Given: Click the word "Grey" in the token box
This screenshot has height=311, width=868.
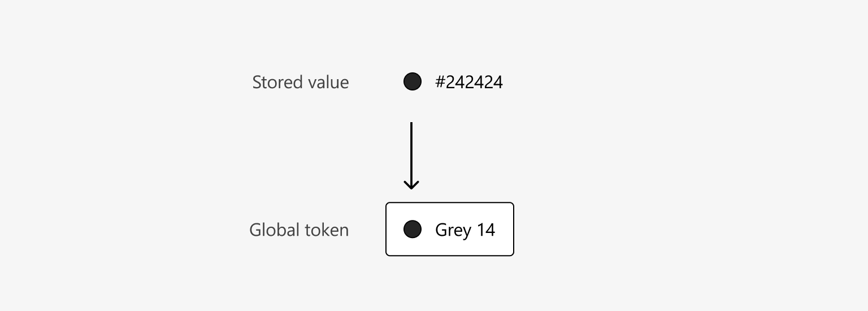Looking at the screenshot, I should coord(453,231).
